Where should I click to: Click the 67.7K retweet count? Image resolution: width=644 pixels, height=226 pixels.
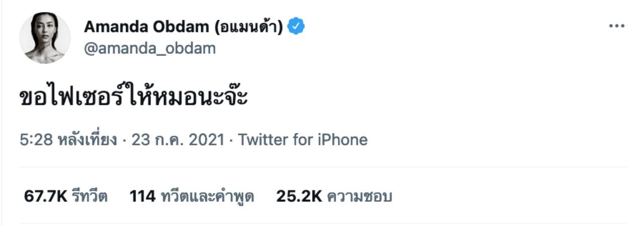pos(45,196)
